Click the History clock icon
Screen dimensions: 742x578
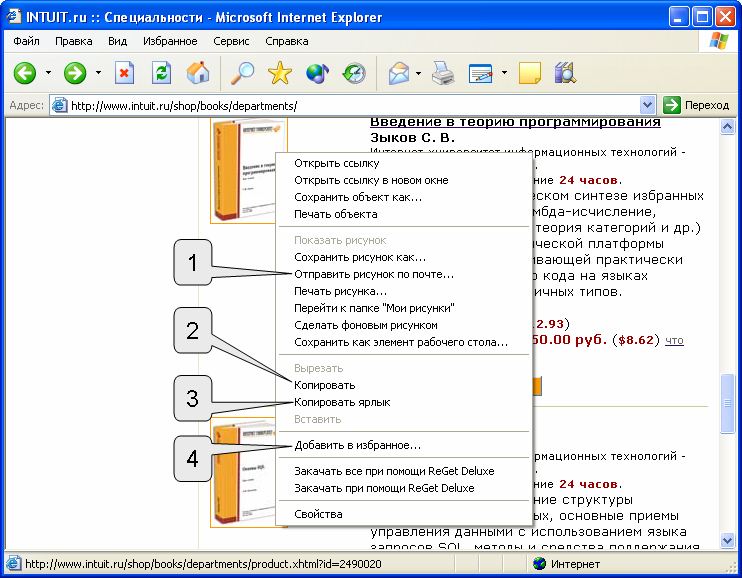coord(354,73)
